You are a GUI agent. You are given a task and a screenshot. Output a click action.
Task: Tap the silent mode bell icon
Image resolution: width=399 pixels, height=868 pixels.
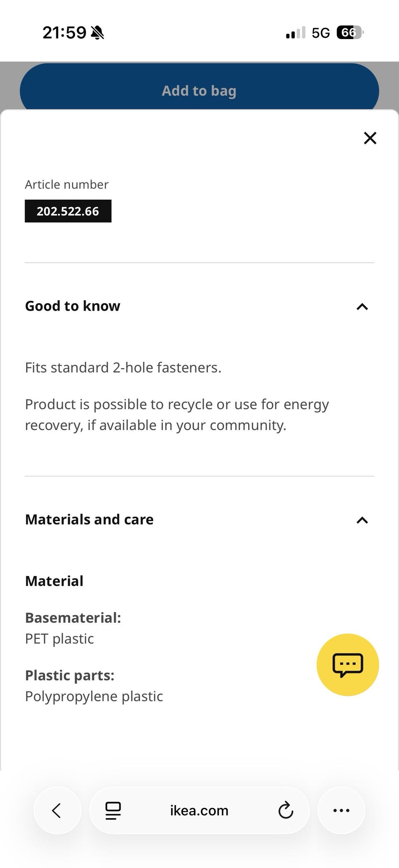pyautogui.click(x=98, y=32)
